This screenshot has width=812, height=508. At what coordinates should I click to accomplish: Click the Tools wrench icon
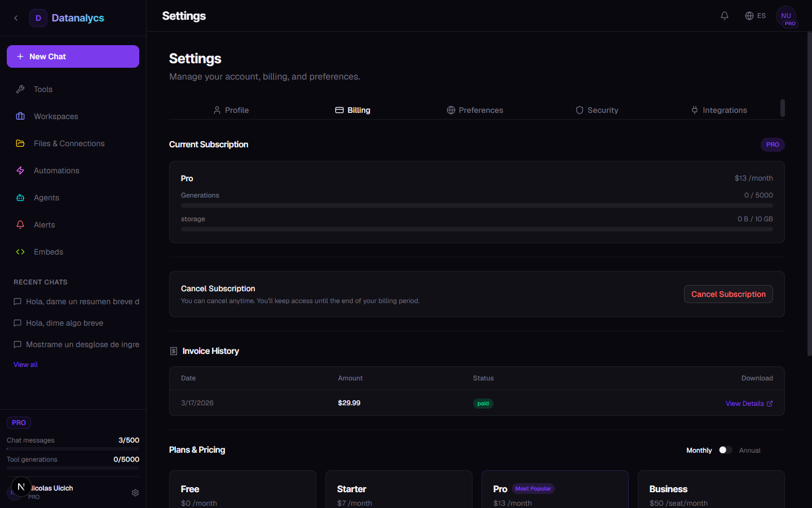pos(20,89)
